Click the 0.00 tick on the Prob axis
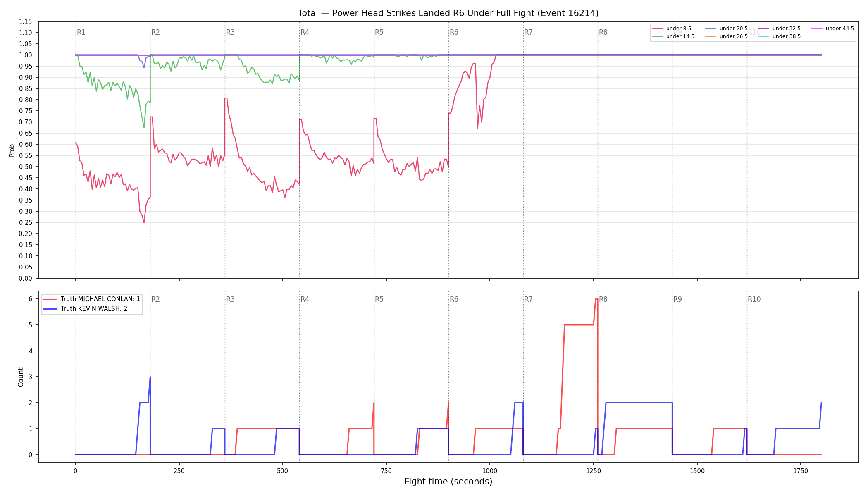The height and width of the screenshot is (496, 868). tap(26, 278)
